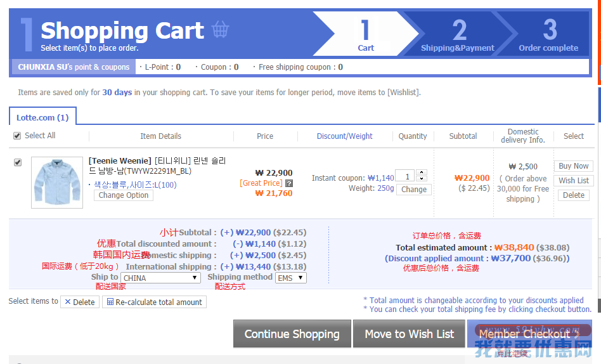Click the Domestic delivery ₩ 2,500 fee
The width and height of the screenshot is (601, 364).
coord(523,167)
